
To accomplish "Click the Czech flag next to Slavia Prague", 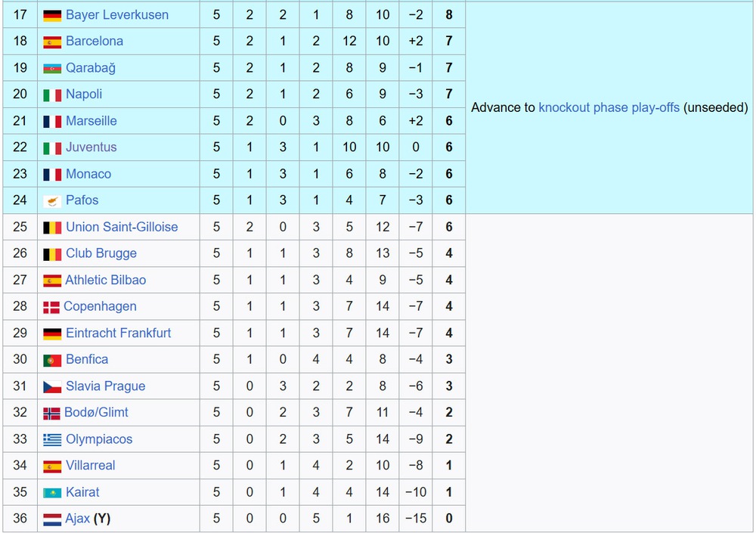I will (52, 387).
